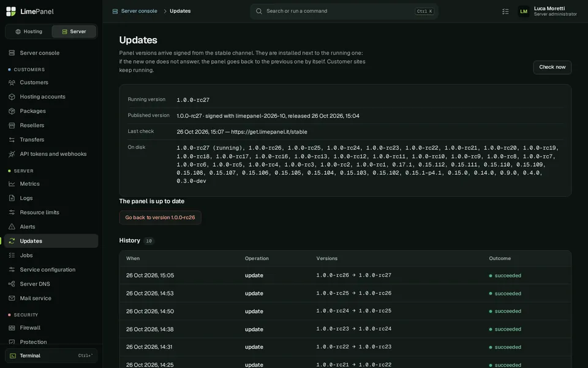Viewport: 588px width, 368px height.
Task: Click the Logs file icon
Action: tap(12, 198)
